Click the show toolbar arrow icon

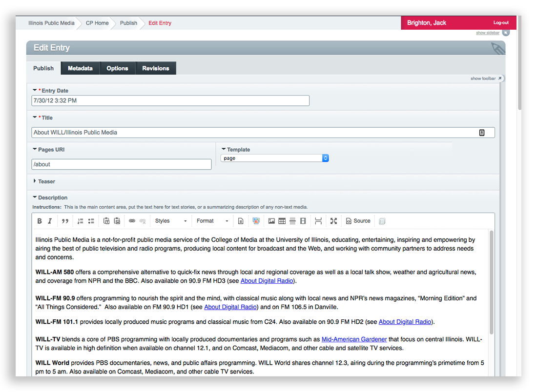point(500,78)
